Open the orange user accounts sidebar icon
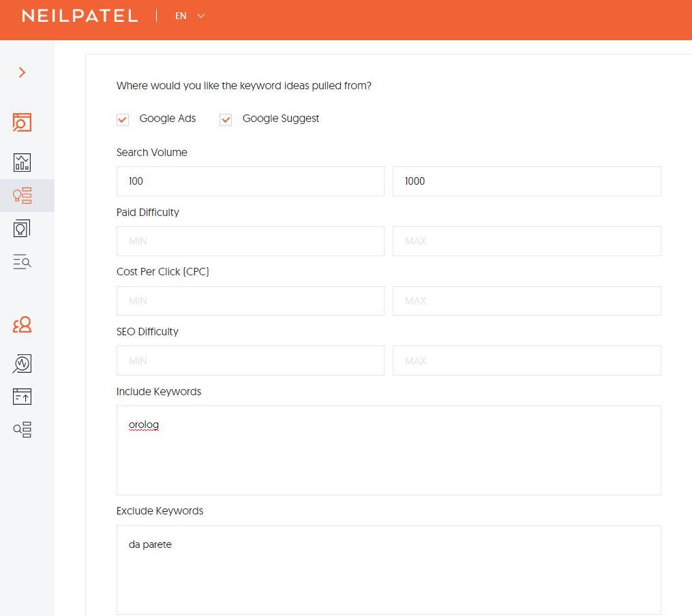 coord(22,324)
